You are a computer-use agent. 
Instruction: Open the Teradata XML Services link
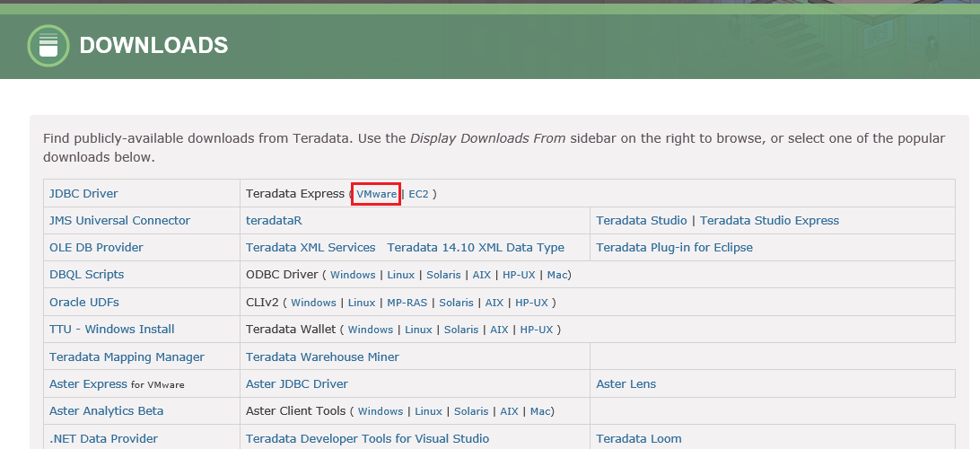click(311, 248)
